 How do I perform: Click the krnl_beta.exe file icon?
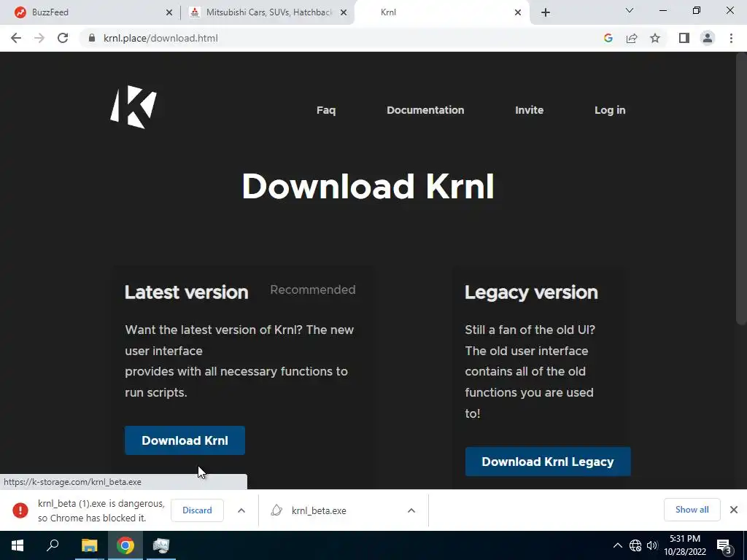pyautogui.click(x=276, y=510)
